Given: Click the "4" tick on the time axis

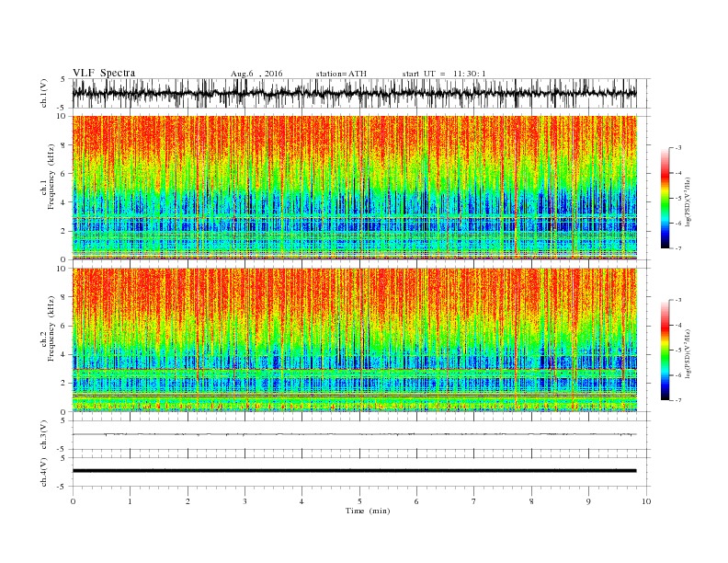Looking at the screenshot, I should pos(301,501).
